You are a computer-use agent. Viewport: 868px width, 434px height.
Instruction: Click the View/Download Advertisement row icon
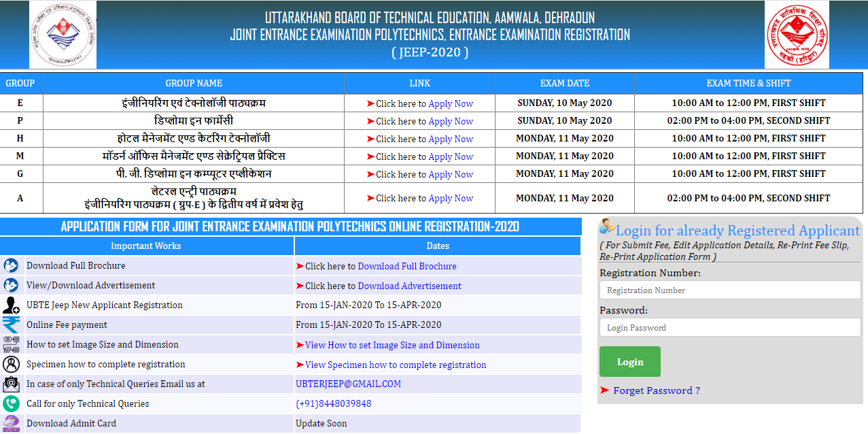pyautogui.click(x=11, y=286)
